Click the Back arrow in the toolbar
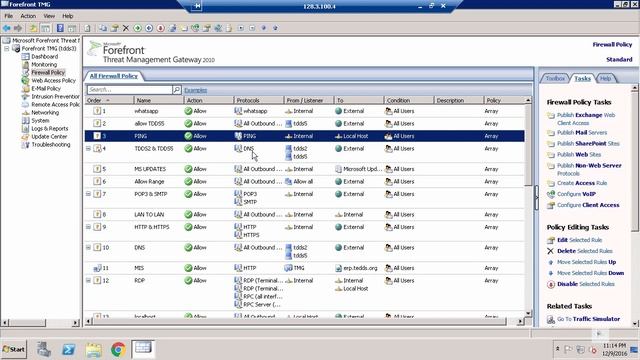The image size is (640, 360). (7, 28)
